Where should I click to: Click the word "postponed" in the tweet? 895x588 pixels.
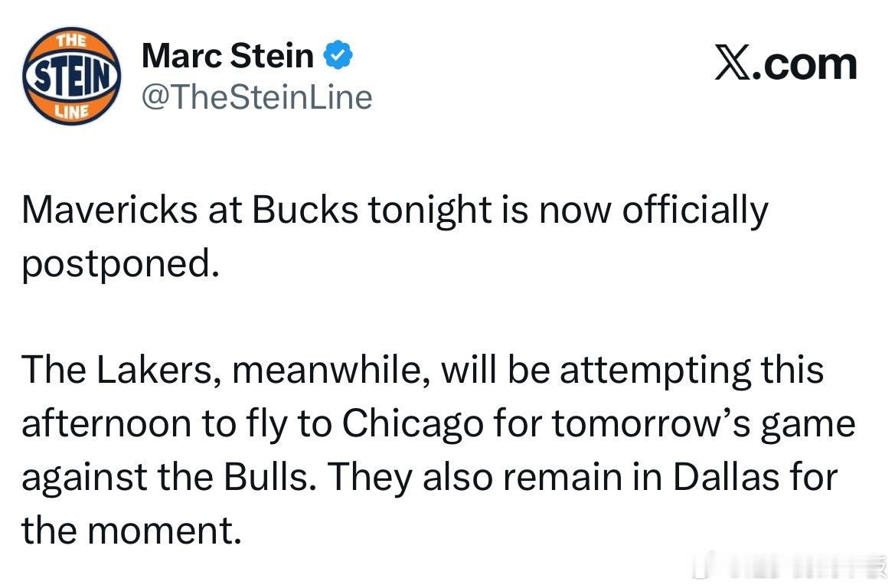pos(115,264)
